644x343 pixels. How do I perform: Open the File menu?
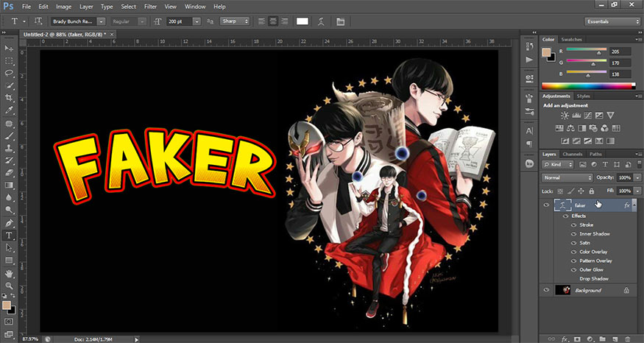point(26,7)
